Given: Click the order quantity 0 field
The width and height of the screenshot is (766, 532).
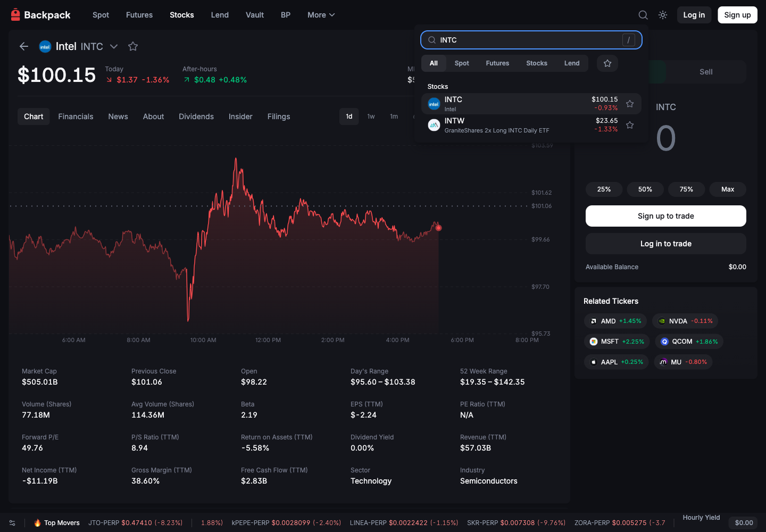Looking at the screenshot, I should (x=666, y=138).
